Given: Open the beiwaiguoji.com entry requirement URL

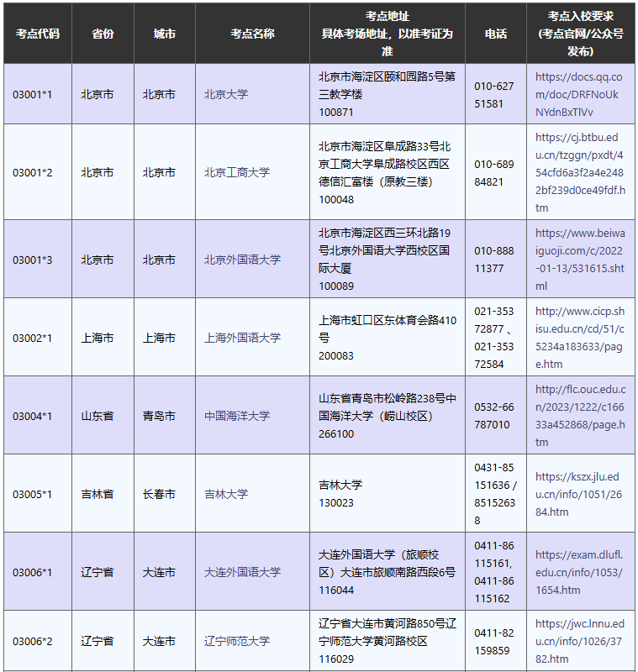Looking at the screenshot, I should [580, 260].
